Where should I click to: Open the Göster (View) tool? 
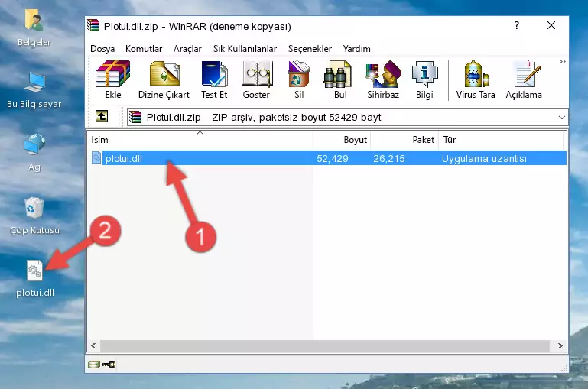pyautogui.click(x=256, y=79)
